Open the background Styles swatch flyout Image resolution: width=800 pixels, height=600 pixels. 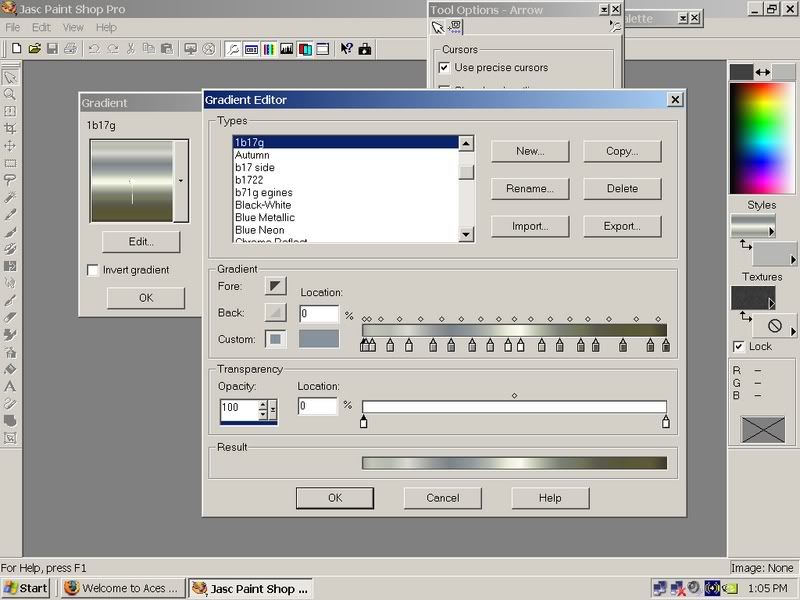click(x=793, y=260)
